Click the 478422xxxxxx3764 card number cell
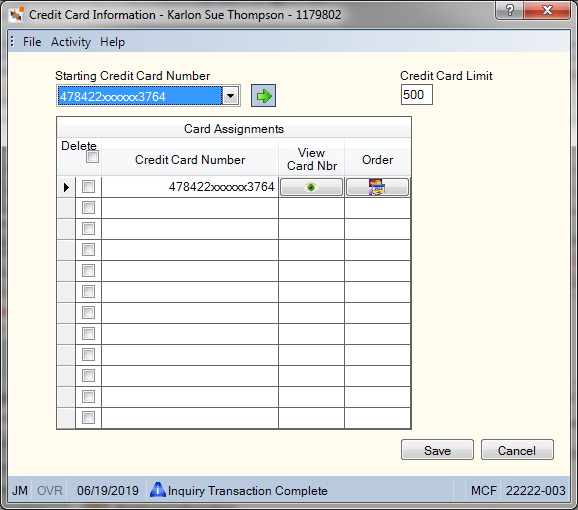578x510 pixels. click(x=190, y=187)
